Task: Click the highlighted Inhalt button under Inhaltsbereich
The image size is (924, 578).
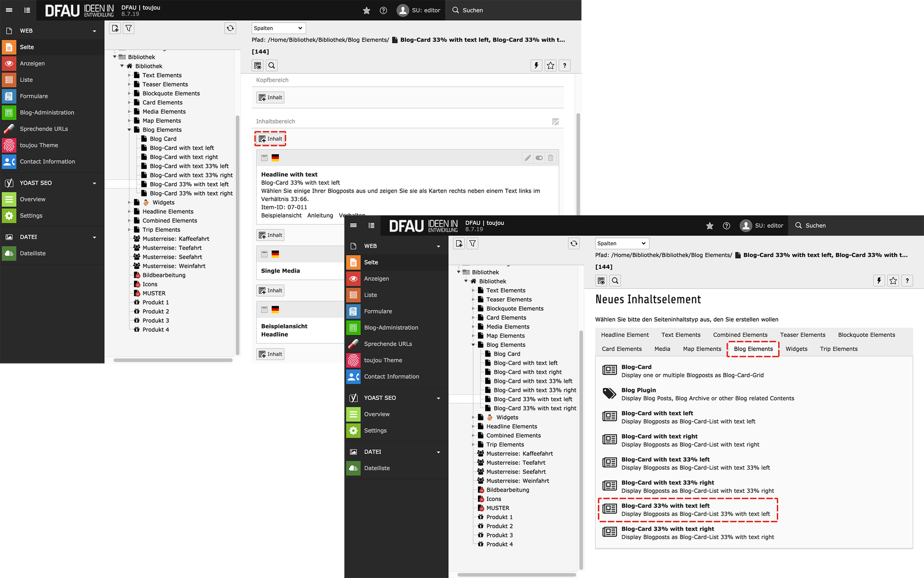Action: click(x=270, y=139)
